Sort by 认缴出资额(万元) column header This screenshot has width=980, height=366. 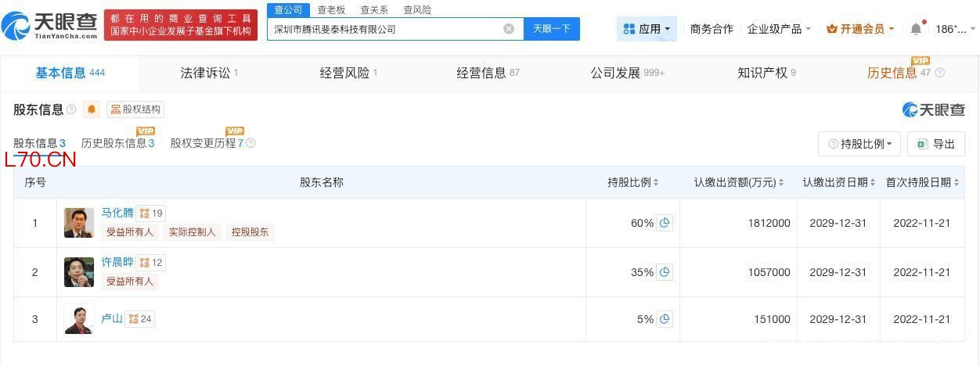739,182
